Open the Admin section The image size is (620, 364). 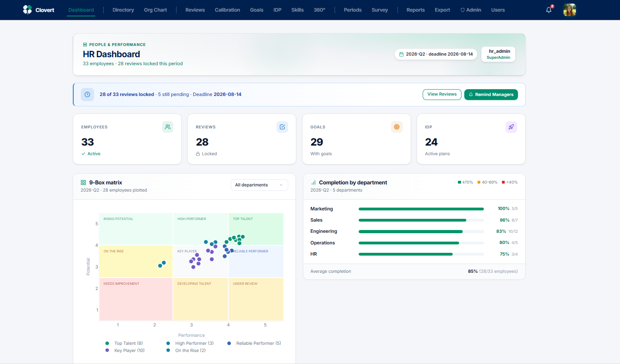coord(471,10)
